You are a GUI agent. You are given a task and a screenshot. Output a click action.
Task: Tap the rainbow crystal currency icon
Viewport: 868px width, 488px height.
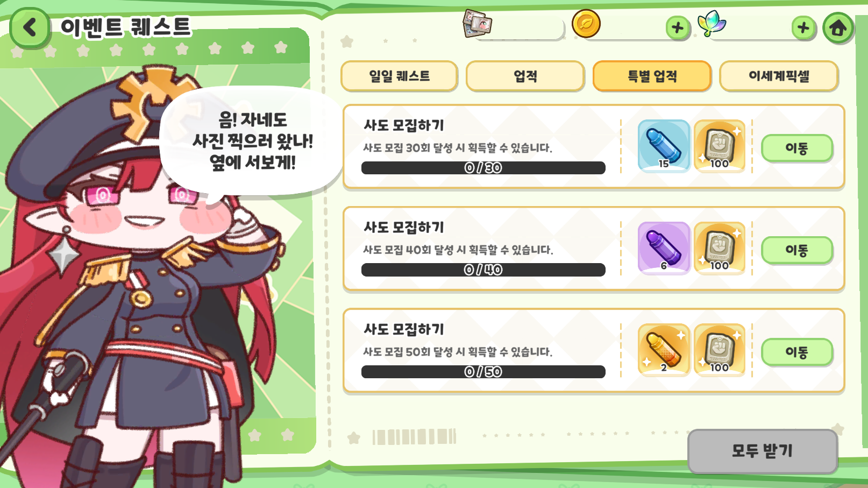tap(712, 24)
